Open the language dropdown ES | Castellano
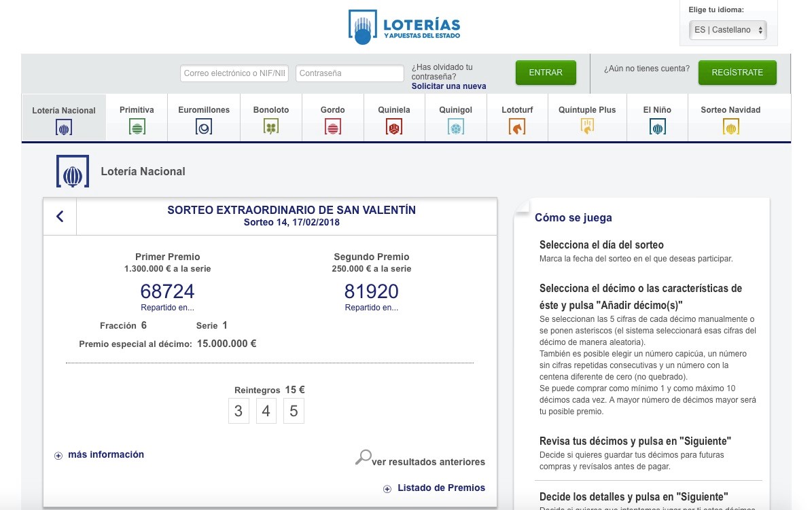 click(728, 30)
